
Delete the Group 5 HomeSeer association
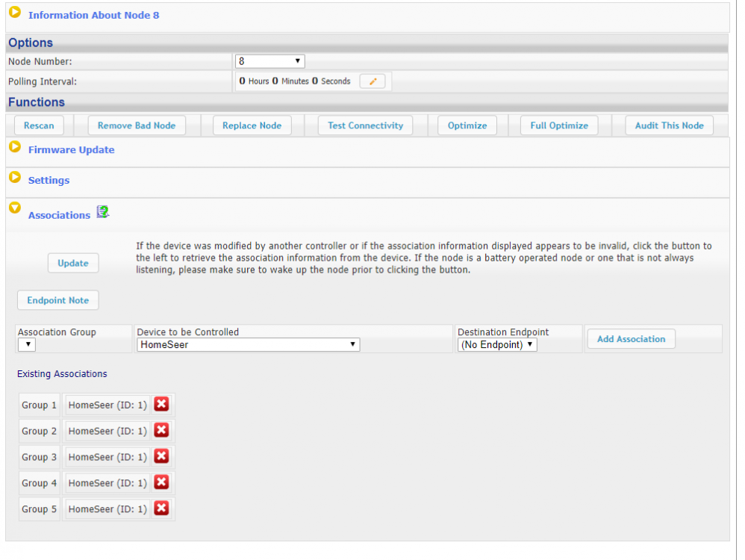161,508
